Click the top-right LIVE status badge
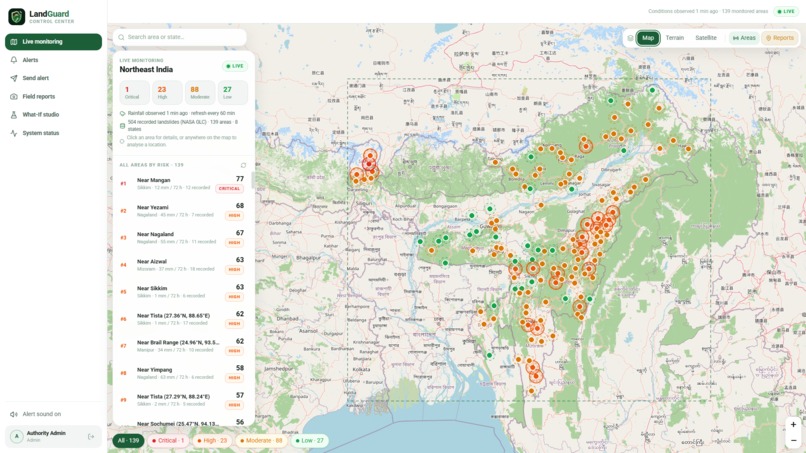This screenshot has height=453, width=806. (786, 11)
